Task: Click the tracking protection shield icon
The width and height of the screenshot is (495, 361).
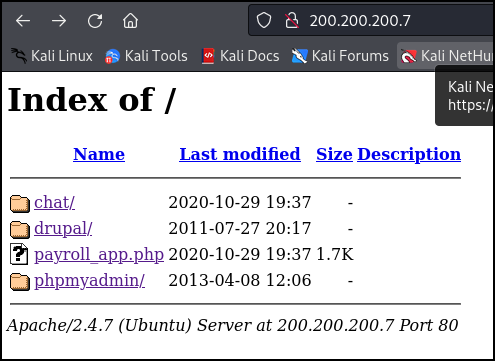Action: coord(264,20)
